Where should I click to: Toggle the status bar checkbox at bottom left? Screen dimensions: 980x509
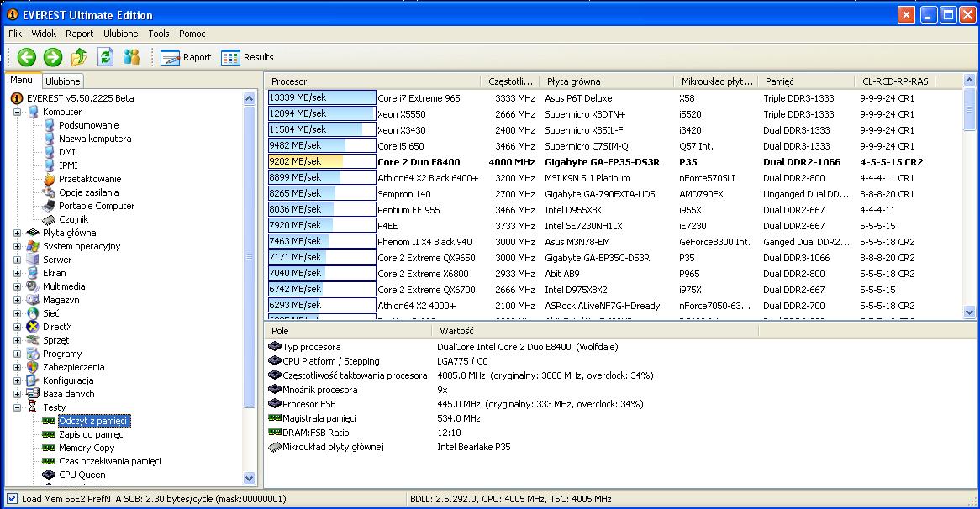coord(12,499)
